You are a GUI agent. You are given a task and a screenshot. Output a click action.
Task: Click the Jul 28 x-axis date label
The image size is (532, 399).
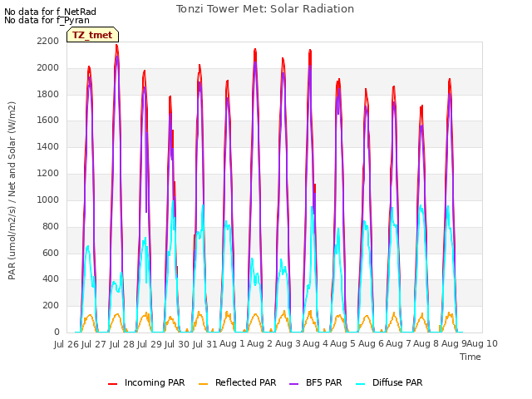[x=121, y=344]
